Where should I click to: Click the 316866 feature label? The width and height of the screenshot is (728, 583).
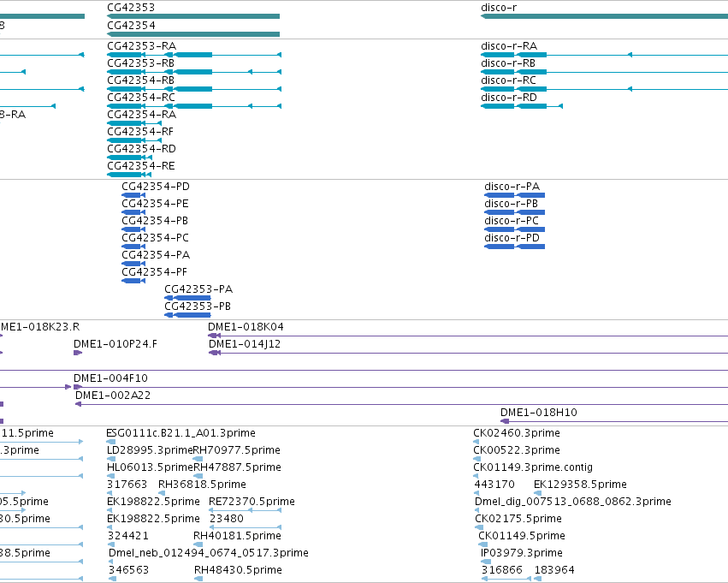coord(502,570)
